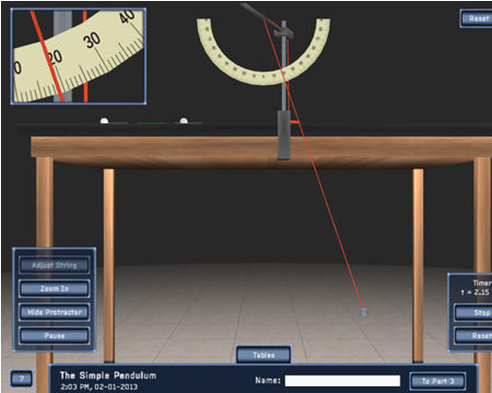Image resolution: width=492 pixels, height=393 pixels.
Task: Pause the pendulum animation
Action: [54, 336]
